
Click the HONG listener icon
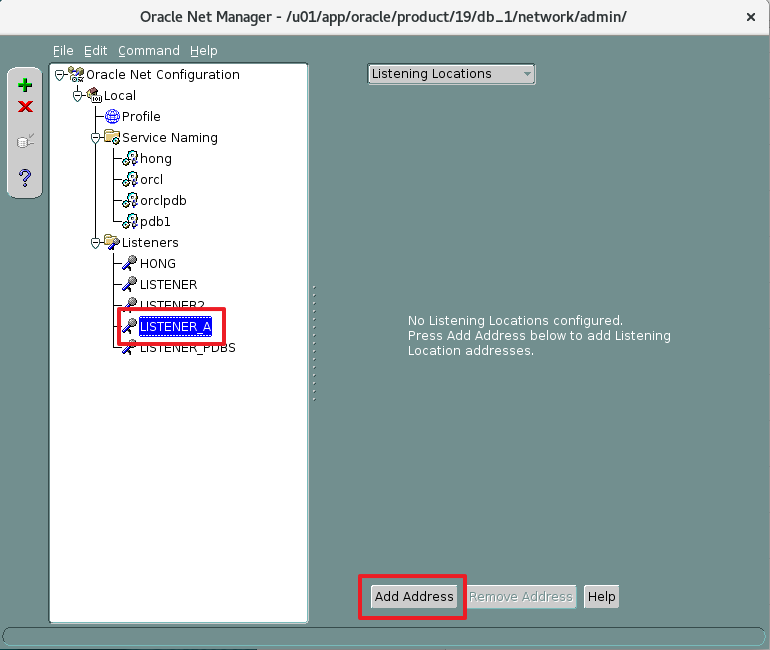pos(130,264)
